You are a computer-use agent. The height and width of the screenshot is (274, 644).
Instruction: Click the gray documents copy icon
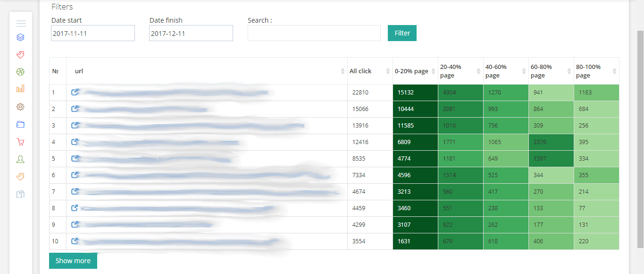click(x=20, y=194)
